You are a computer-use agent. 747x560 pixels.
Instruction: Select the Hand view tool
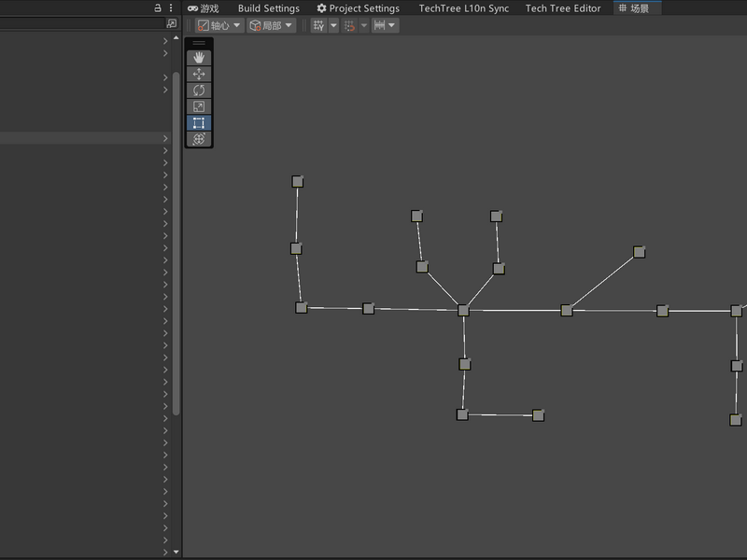(x=199, y=58)
